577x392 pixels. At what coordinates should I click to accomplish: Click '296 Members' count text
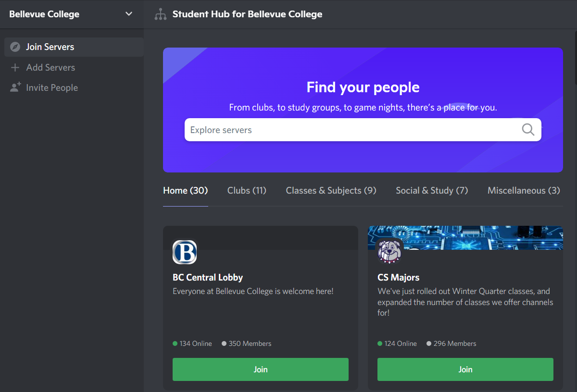coord(455,343)
